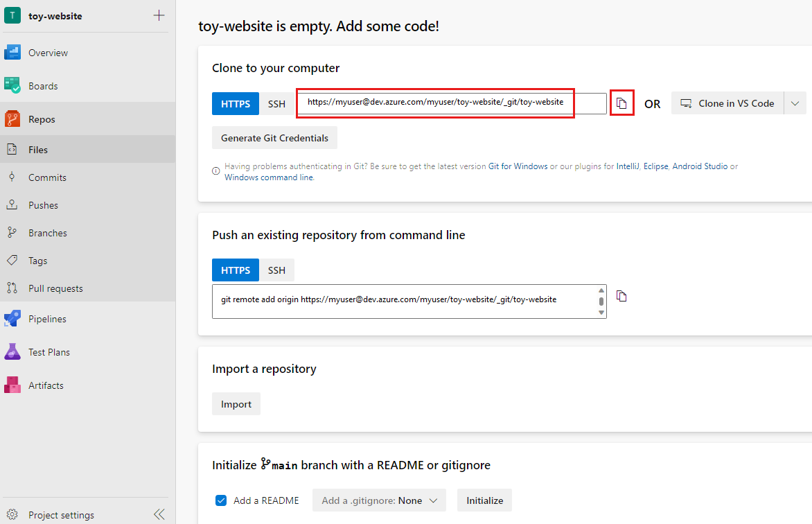Open the Artifacts icon

click(x=12, y=385)
